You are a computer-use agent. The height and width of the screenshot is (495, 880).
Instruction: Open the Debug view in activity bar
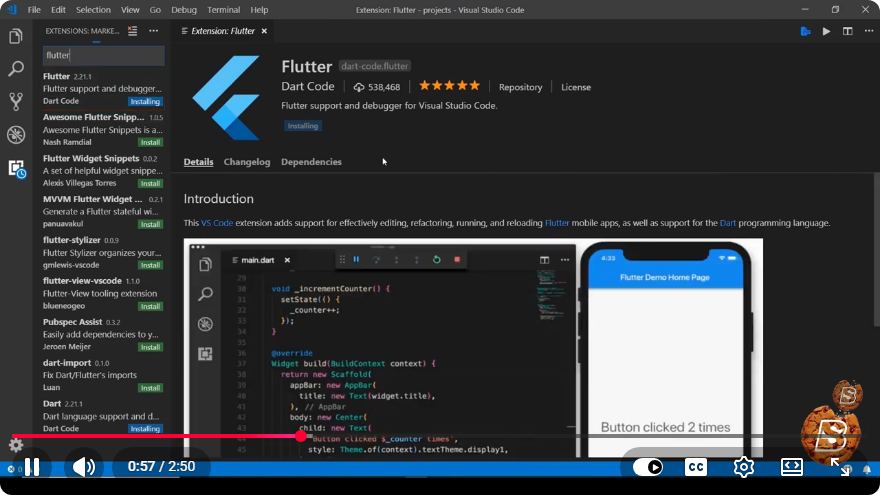(16, 135)
